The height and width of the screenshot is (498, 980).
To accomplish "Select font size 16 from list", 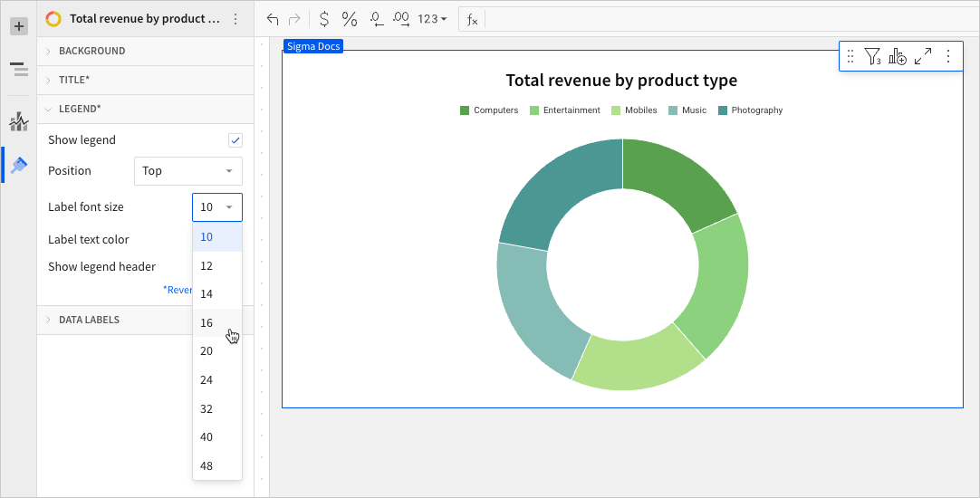I will [207, 323].
